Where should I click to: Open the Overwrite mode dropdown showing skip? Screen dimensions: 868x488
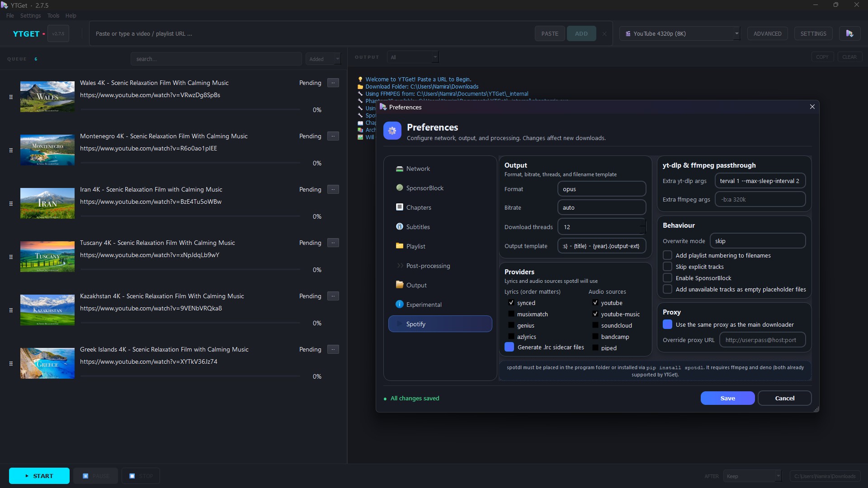click(758, 241)
